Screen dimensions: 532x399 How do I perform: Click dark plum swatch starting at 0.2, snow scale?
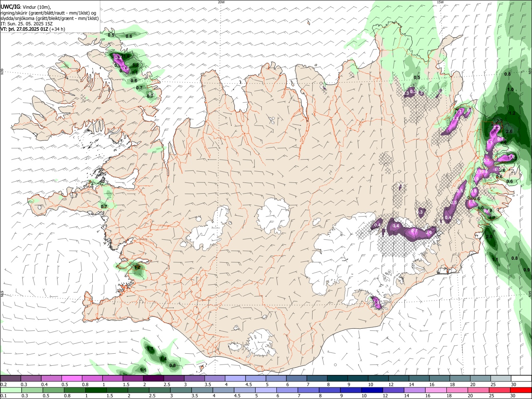pos(10,379)
